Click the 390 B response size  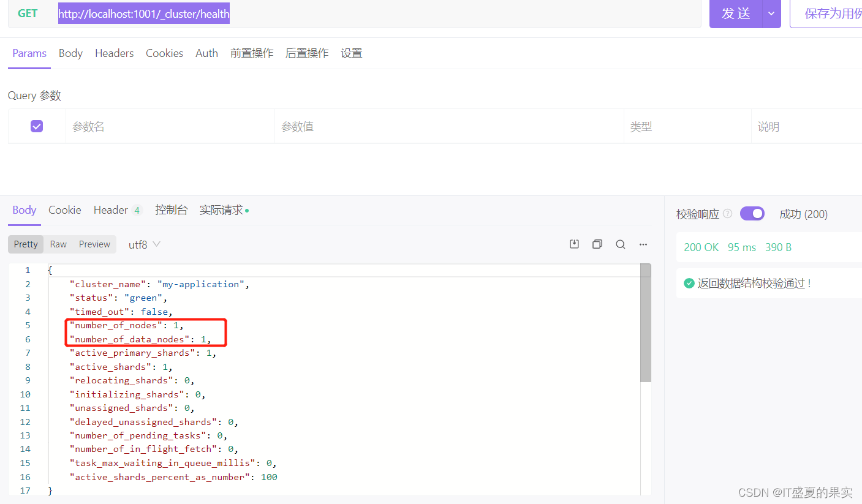click(x=778, y=247)
